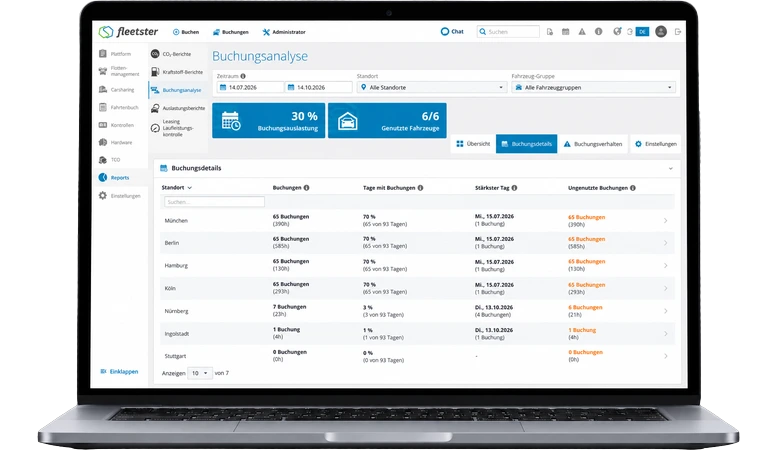This screenshot has width=777, height=450.
Task: Toggle the DE language button
Action: pos(642,32)
